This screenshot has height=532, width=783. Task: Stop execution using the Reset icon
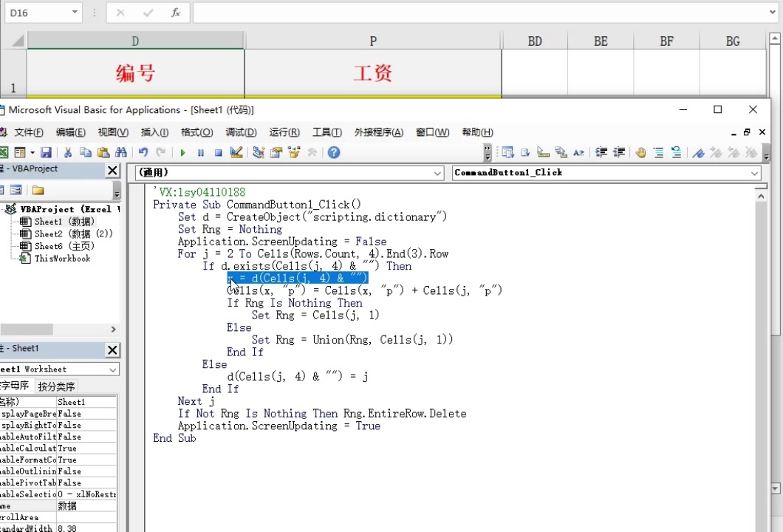[x=216, y=152]
